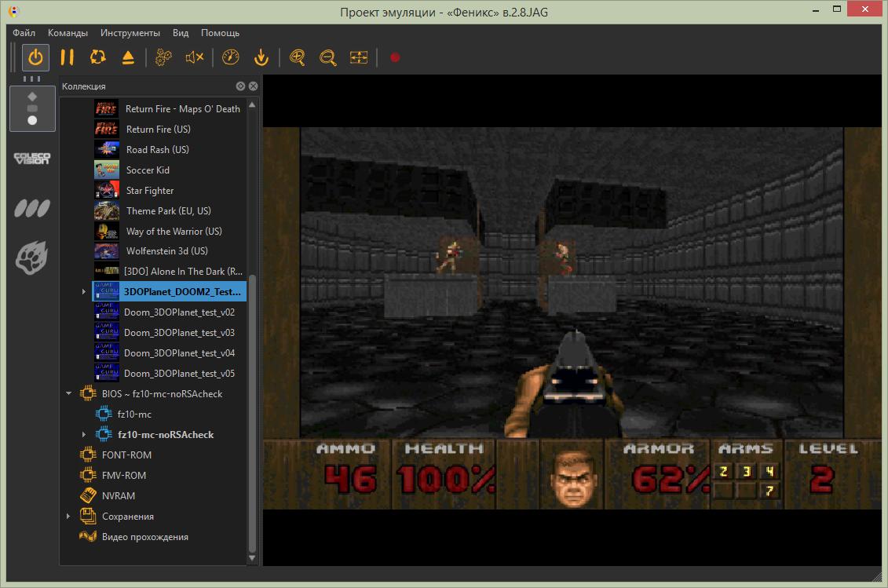This screenshot has width=888, height=588.
Task: Click the zoom in magnifier icon
Action: tap(298, 57)
